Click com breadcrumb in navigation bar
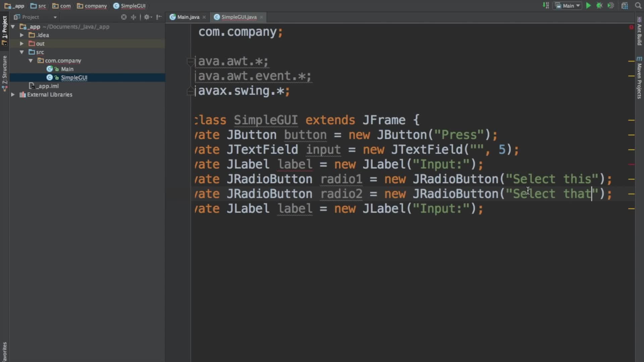Screen dimensions: 644x362 (x=62, y=6)
